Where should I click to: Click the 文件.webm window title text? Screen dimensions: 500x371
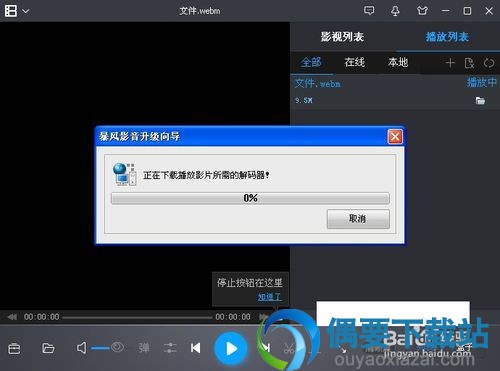[x=199, y=11]
